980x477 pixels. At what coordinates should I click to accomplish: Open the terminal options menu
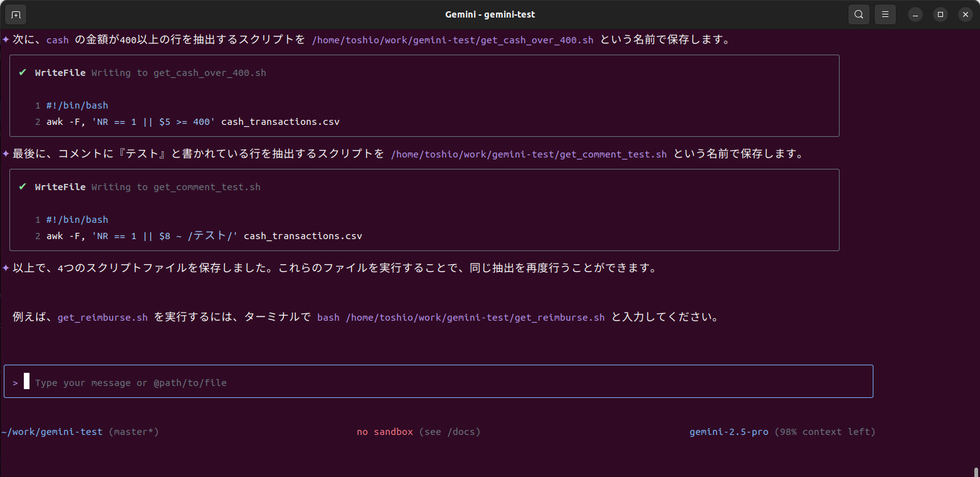(x=885, y=14)
